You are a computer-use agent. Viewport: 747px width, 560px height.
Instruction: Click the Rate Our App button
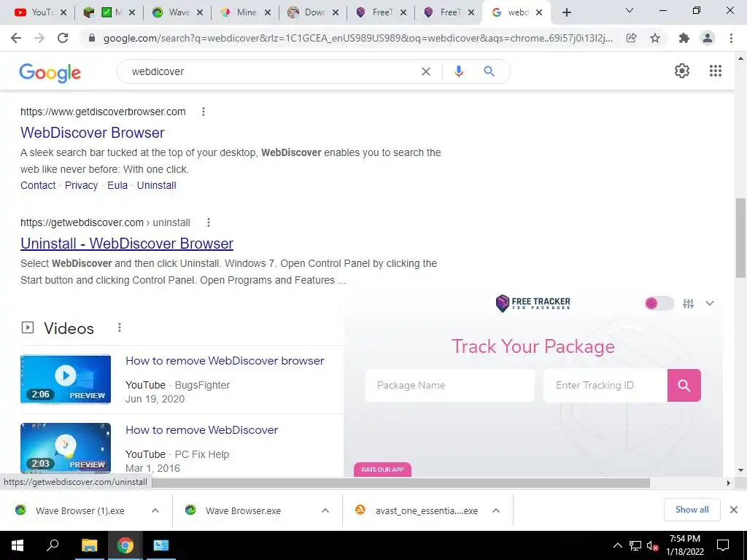click(382, 470)
